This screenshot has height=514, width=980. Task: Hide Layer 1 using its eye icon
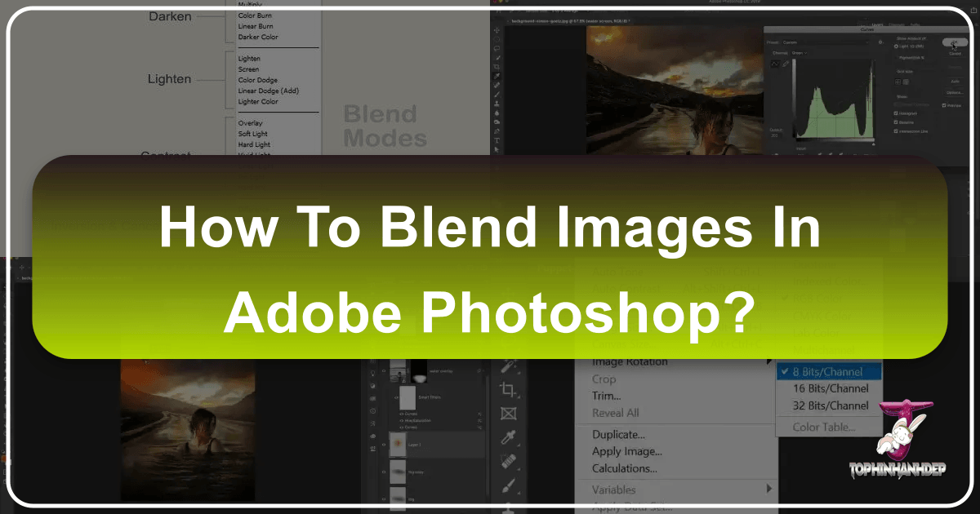click(x=384, y=443)
